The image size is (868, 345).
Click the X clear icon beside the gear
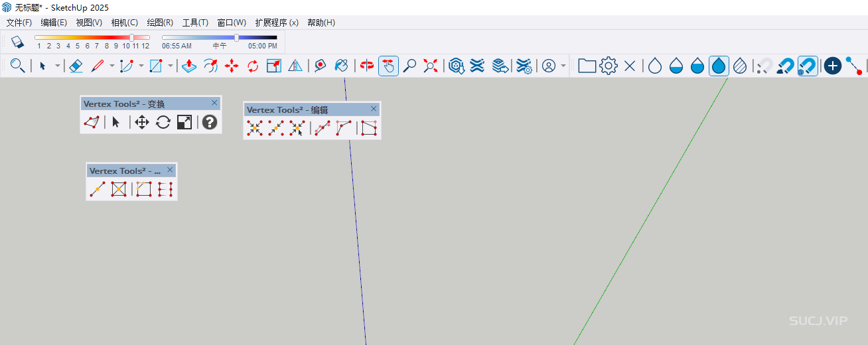pyautogui.click(x=630, y=66)
